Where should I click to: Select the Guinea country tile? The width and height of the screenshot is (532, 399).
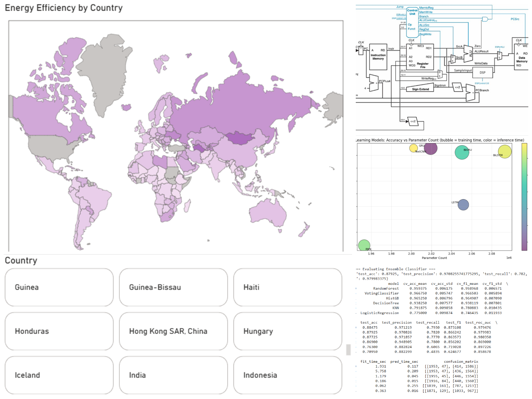59,287
